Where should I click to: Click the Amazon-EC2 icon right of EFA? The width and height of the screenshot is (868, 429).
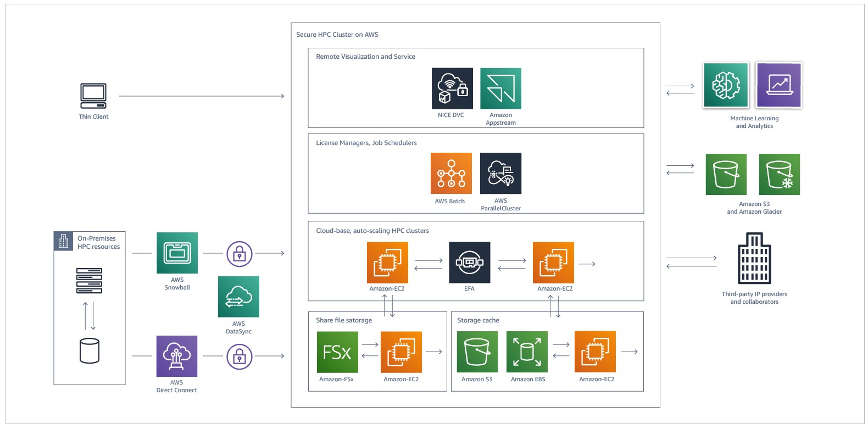click(x=553, y=263)
